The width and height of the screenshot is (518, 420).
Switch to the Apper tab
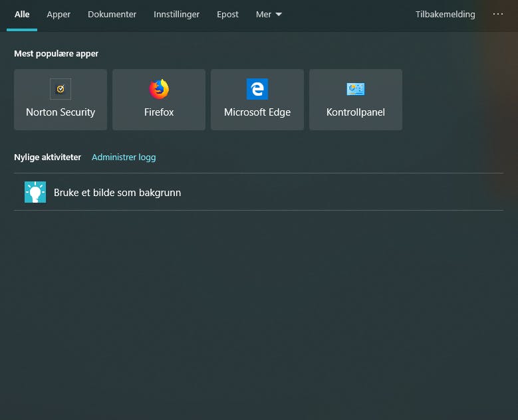[59, 15]
